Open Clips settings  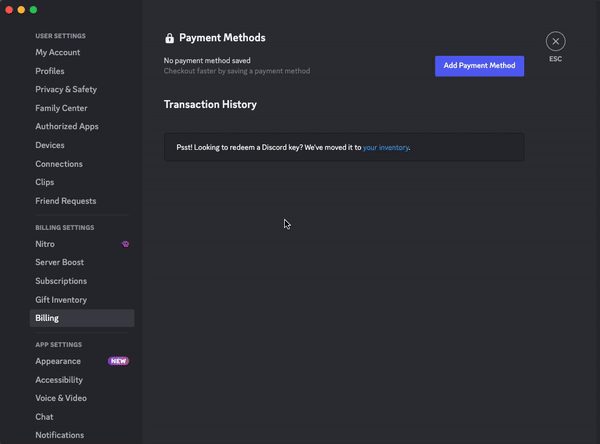45,182
